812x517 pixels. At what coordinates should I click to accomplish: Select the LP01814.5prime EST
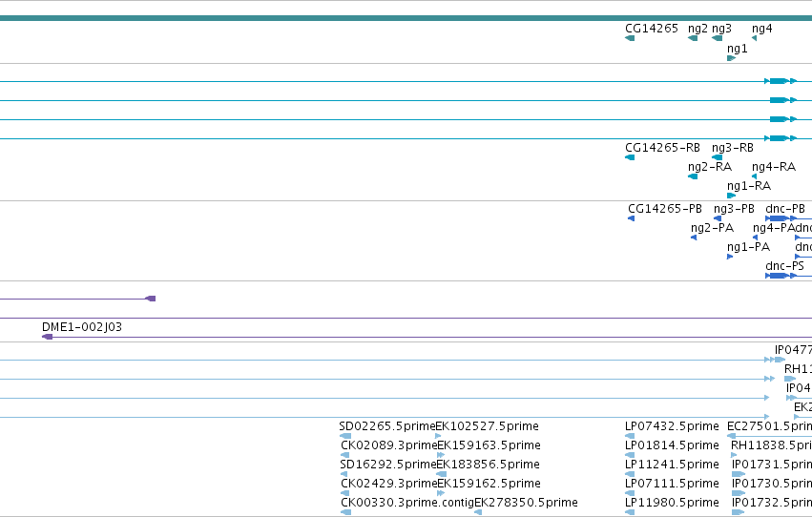point(630,455)
